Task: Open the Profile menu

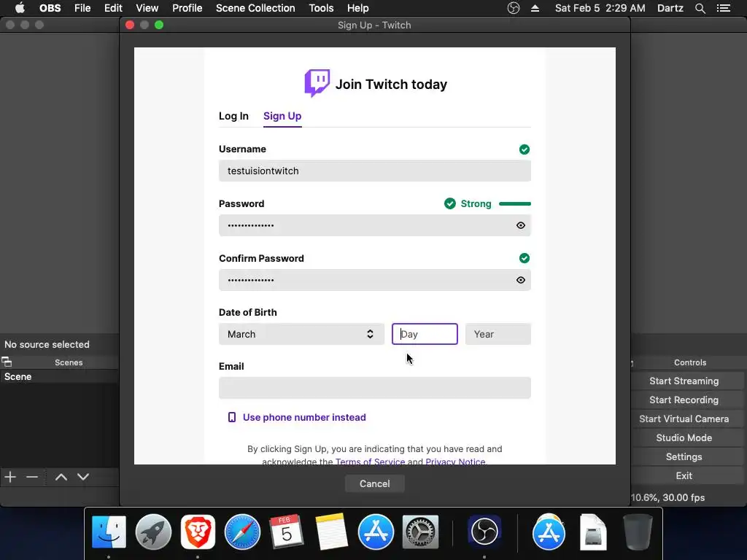Action: coord(187,8)
